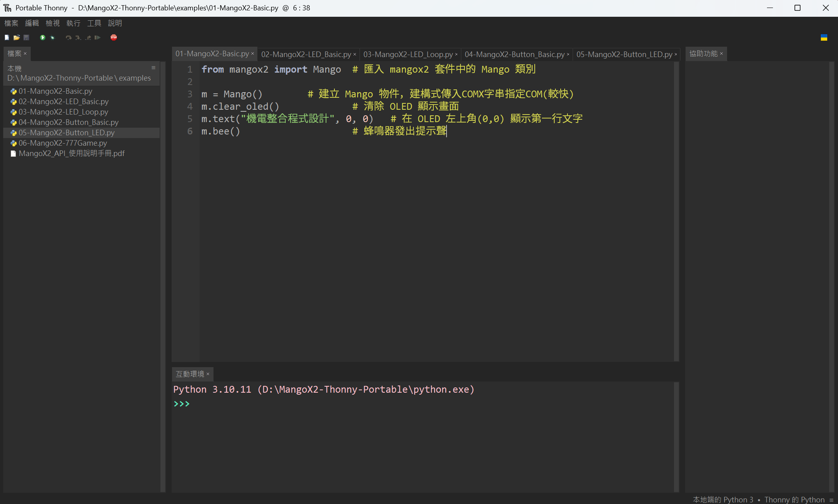Close the 互動環境 shell tab
Image resolution: width=838 pixels, height=504 pixels.
(x=208, y=374)
